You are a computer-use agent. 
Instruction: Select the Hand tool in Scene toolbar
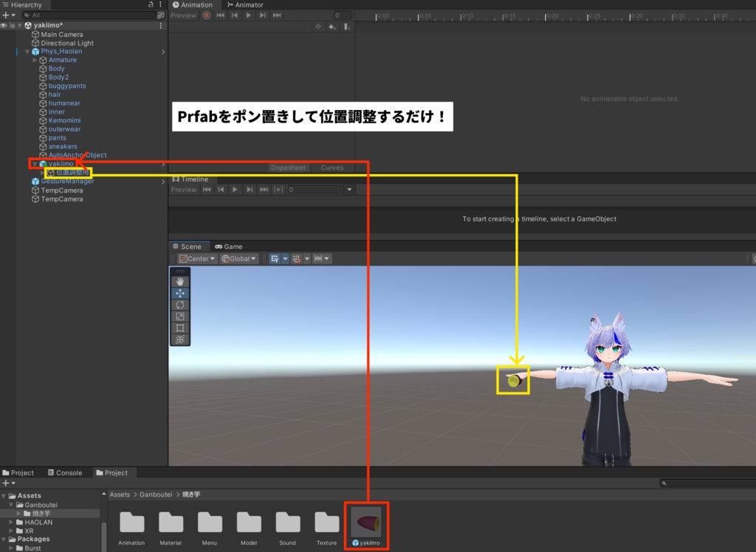[x=180, y=280]
